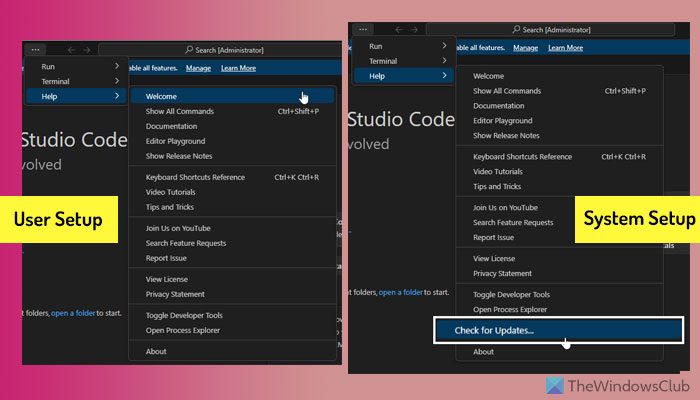Expand Terminal submenu in User Setup window
Screen dimensions: 700x400
77,81
